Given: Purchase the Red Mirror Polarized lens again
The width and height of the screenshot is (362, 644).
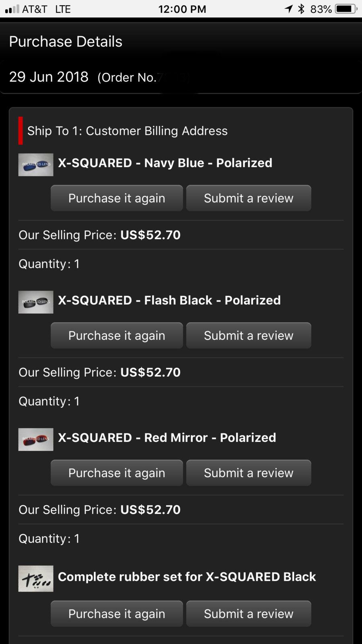Looking at the screenshot, I should (117, 473).
